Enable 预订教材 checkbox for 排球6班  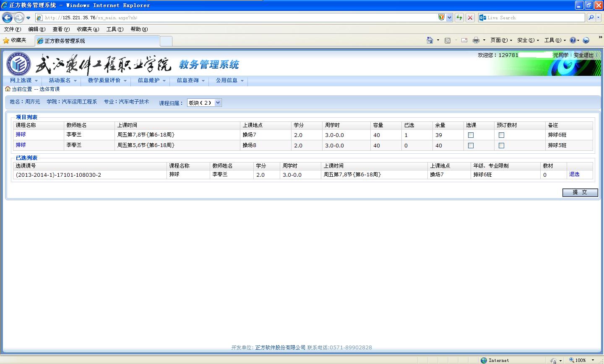[x=501, y=135]
